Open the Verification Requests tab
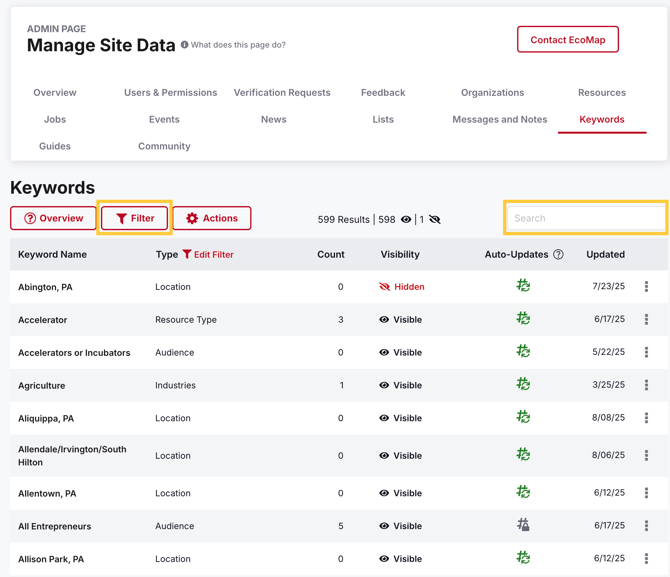This screenshot has height=577, width=670. pyautogui.click(x=282, y=93)
